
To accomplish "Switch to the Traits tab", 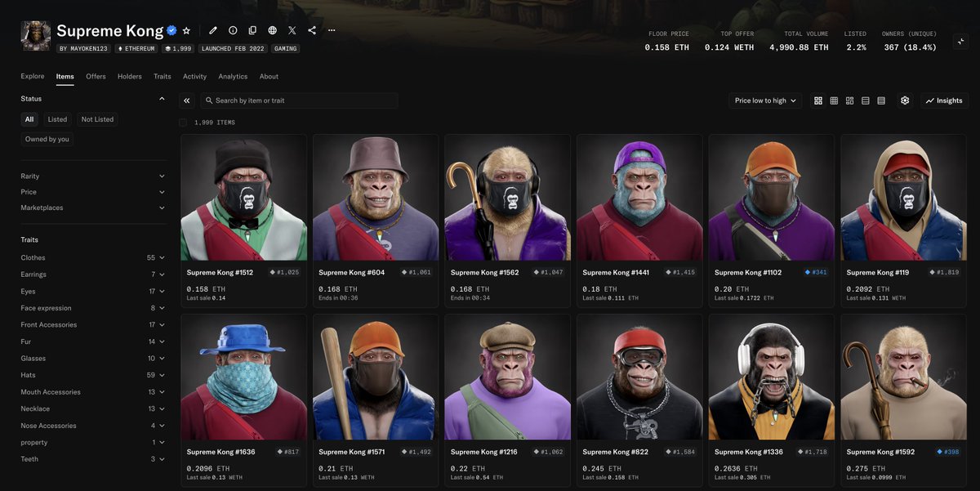I will tap(163, 76).
